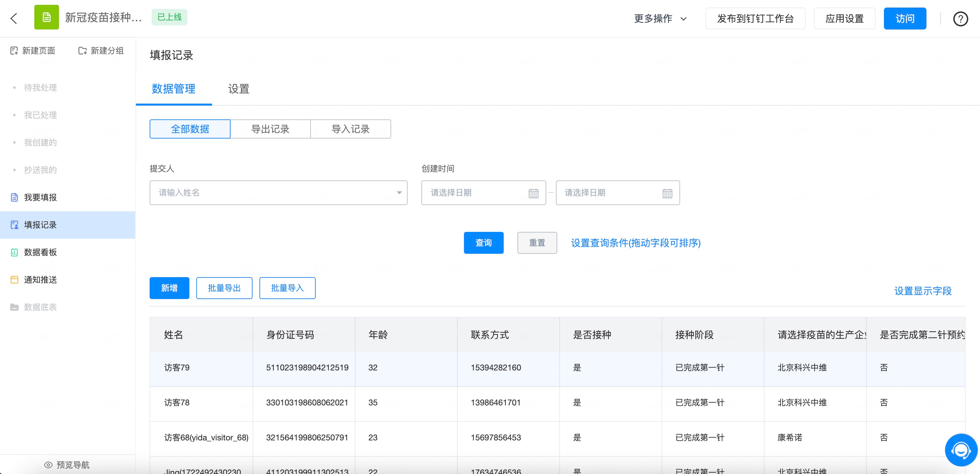Viewport: 980px width, 474px height.
Task: Switch to the 设置 tab
Action: [x=238, y=89]
